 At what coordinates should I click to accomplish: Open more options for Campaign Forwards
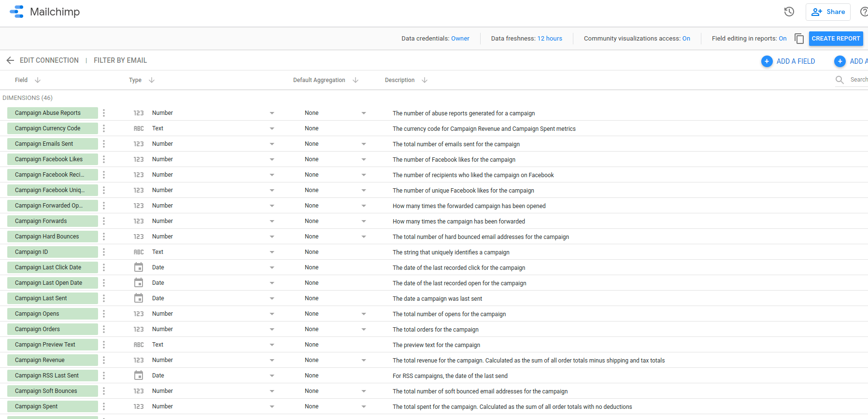[104, 221]
